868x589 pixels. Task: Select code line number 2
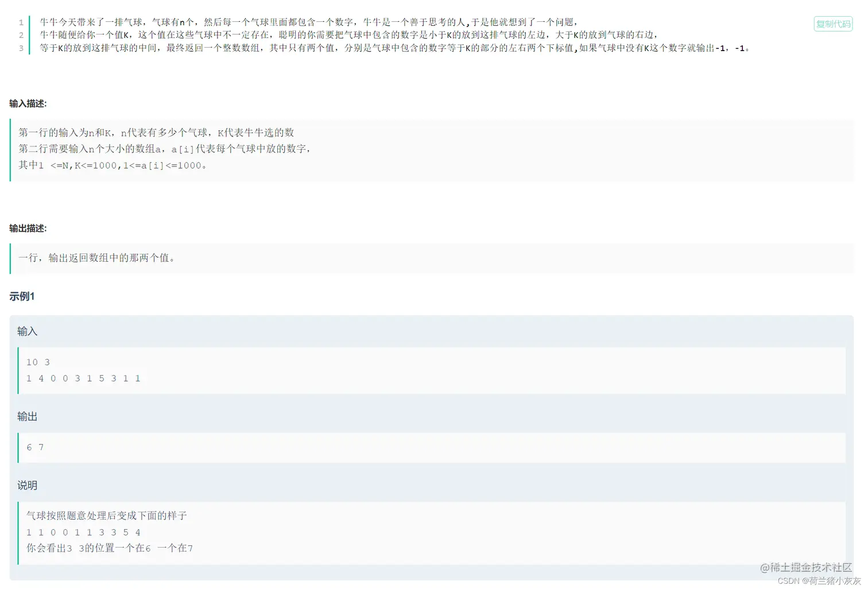point(21,35)
